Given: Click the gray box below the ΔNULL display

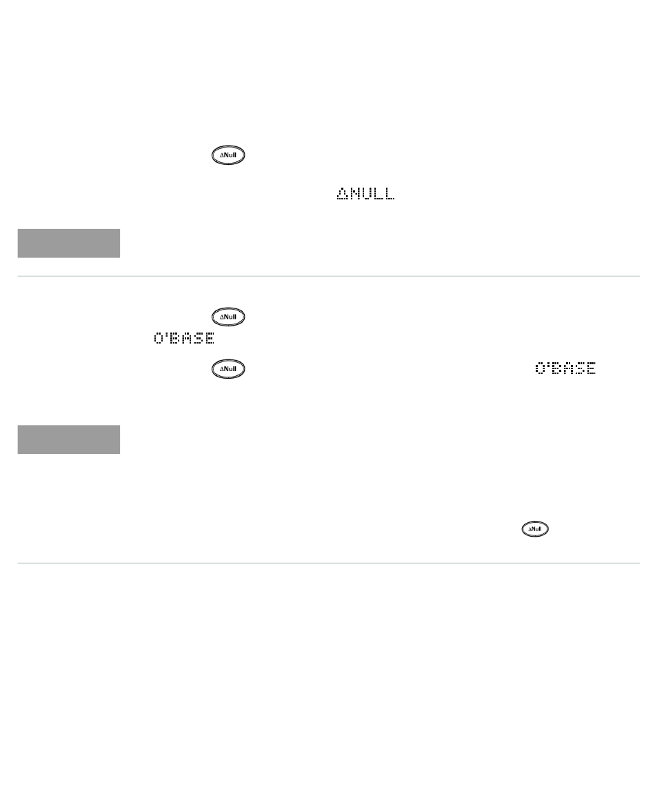Looking at the screenshot, I should tap(69, 244).
